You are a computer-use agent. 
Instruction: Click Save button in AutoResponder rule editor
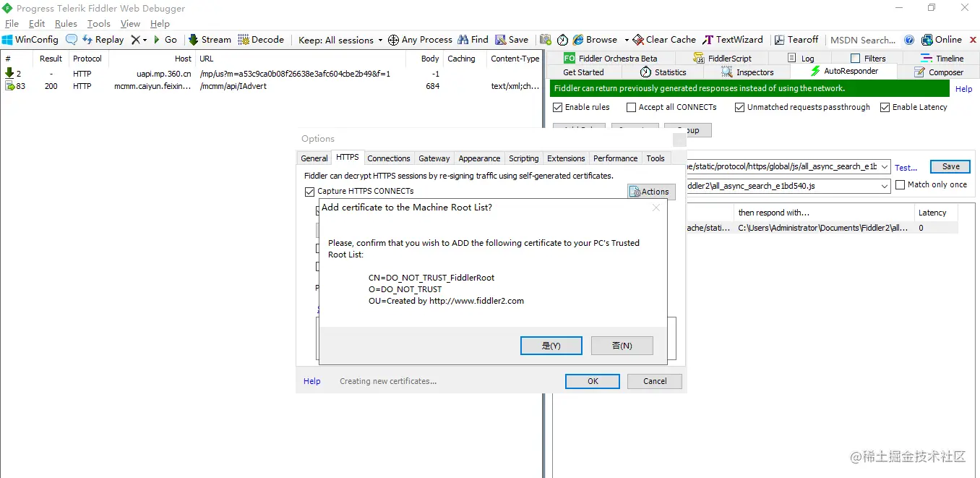click(950, 166)
